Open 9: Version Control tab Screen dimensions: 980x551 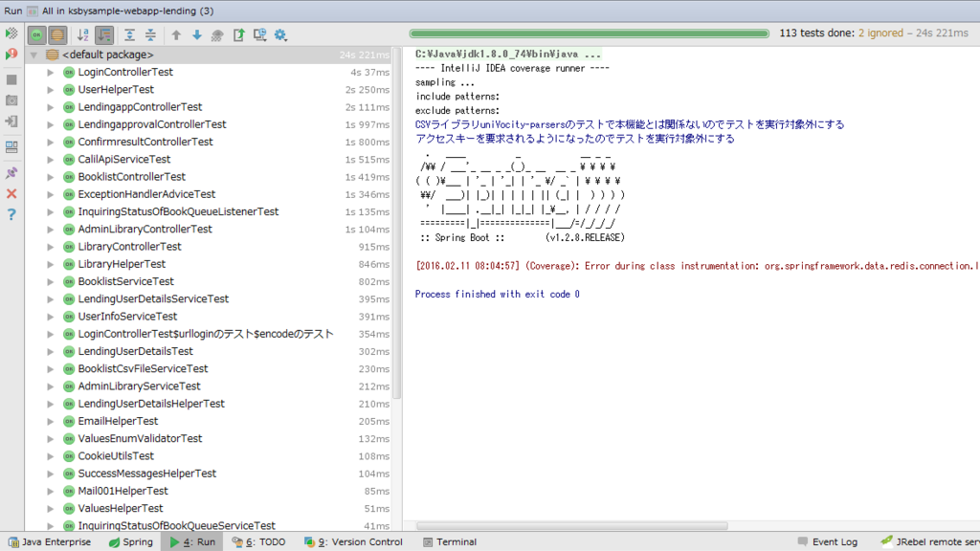point(353,542)
